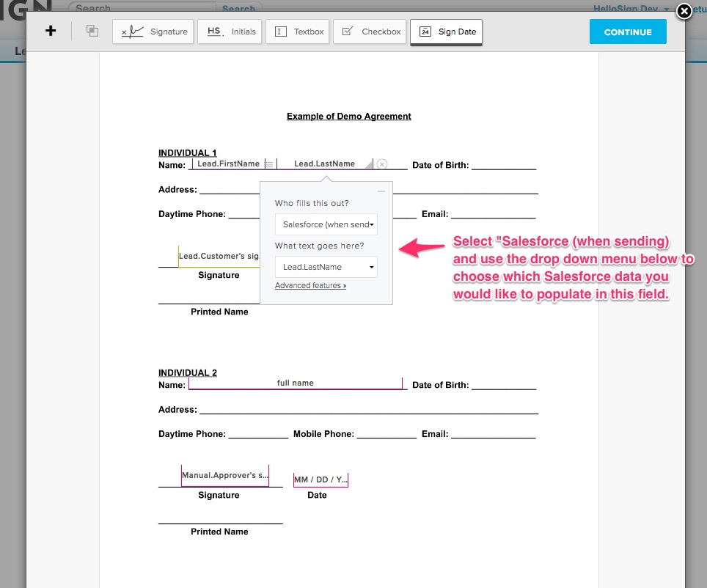Open the Advanced features link
Screen dimensions: 707x588
(x=311, y=285)
